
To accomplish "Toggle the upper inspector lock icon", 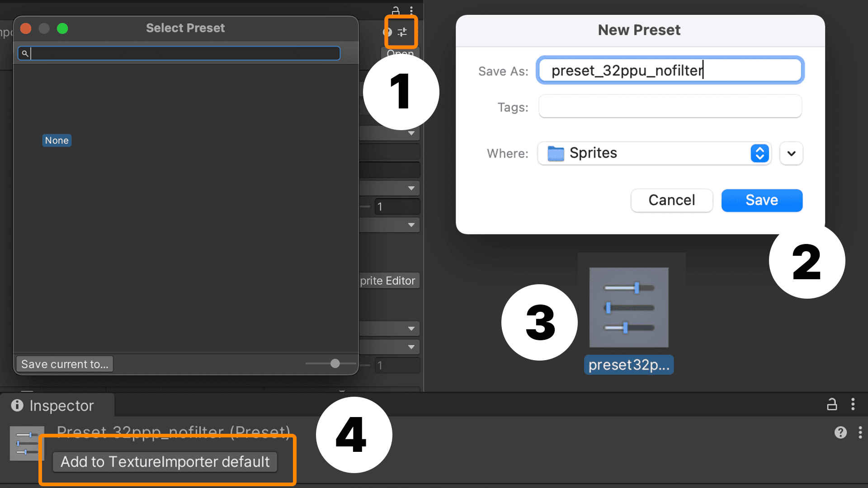I will 396,10.
